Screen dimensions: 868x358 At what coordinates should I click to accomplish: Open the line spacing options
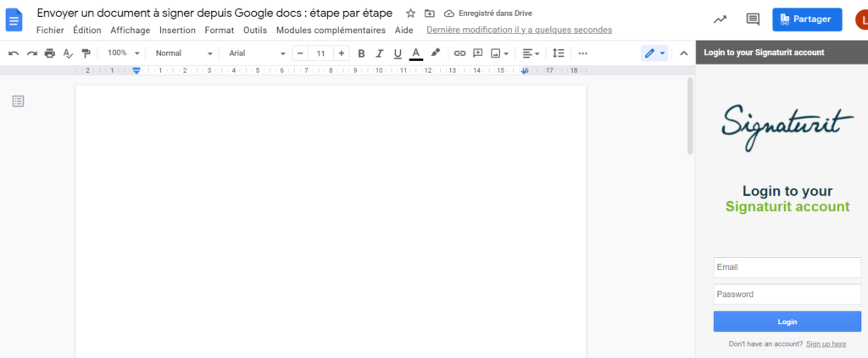(559, 53)
